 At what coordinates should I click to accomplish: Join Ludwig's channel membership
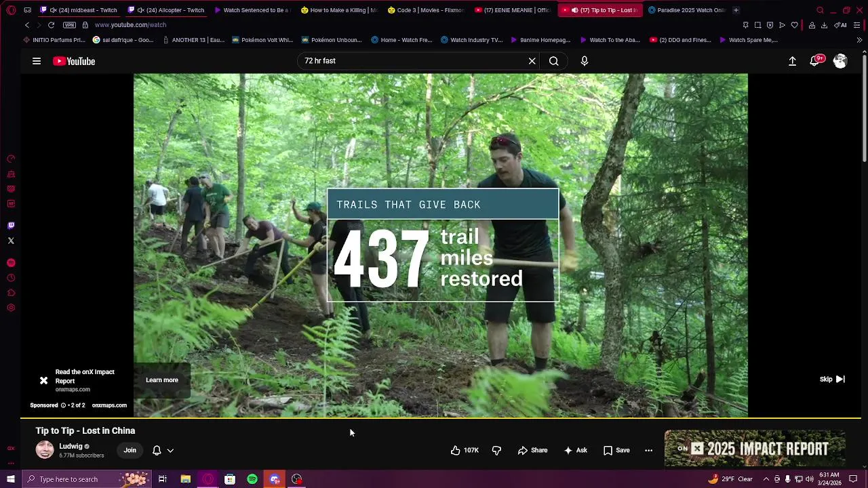pyautogui.click(x=130, y=450)
